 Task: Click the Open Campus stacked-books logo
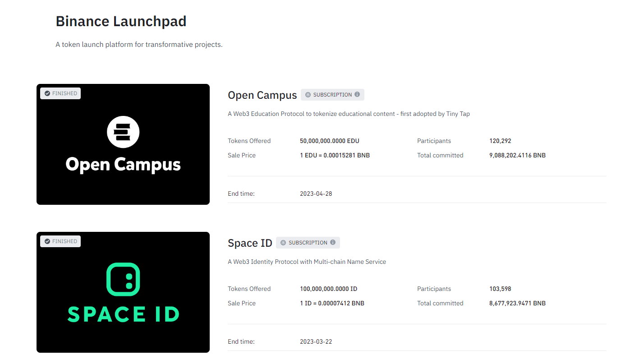[123, 132]
